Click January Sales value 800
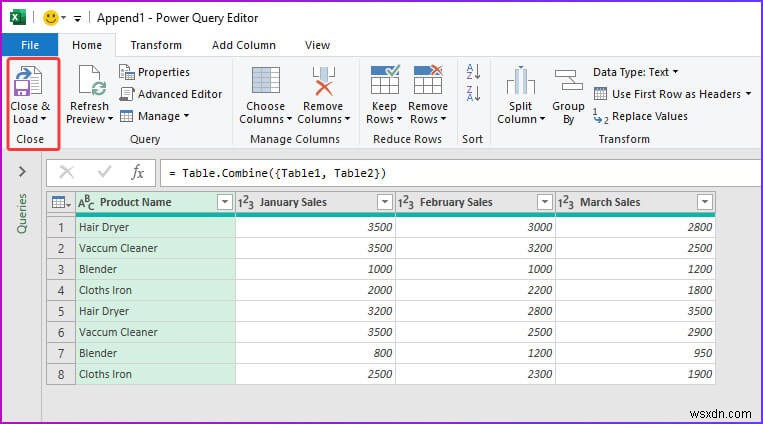Image resolution: width=763 pixels, height=424 pixels. pyautogui.click(x=315, y=353)
